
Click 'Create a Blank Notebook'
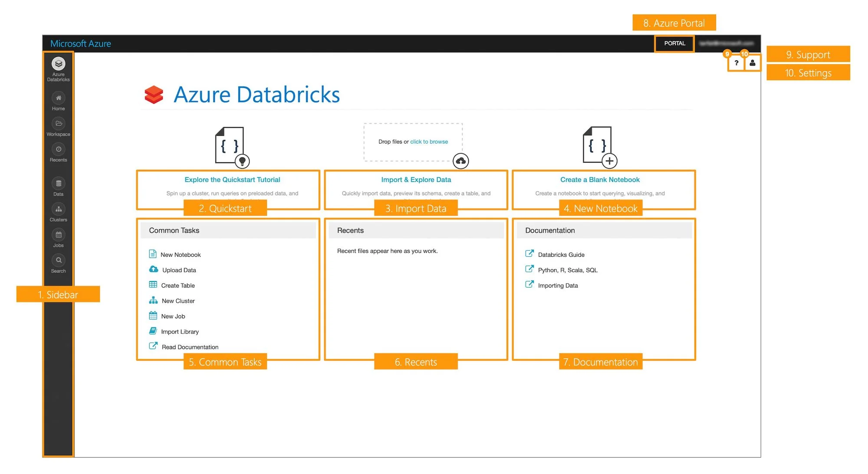pos(599,179)
